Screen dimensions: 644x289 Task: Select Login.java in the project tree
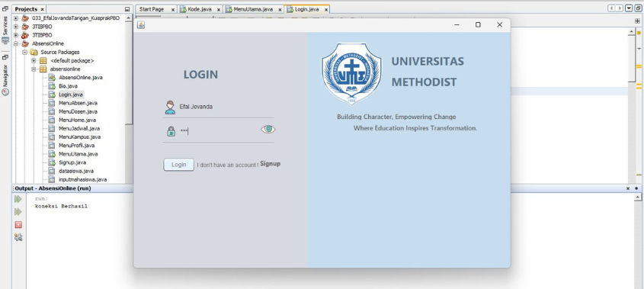tap(70, 95)
